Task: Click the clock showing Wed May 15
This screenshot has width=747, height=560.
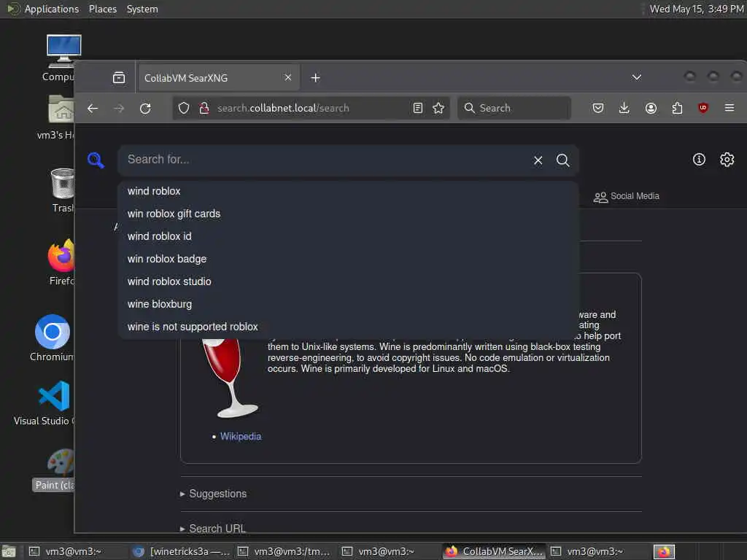Action: pyautogui.click(x=697, y=9)
